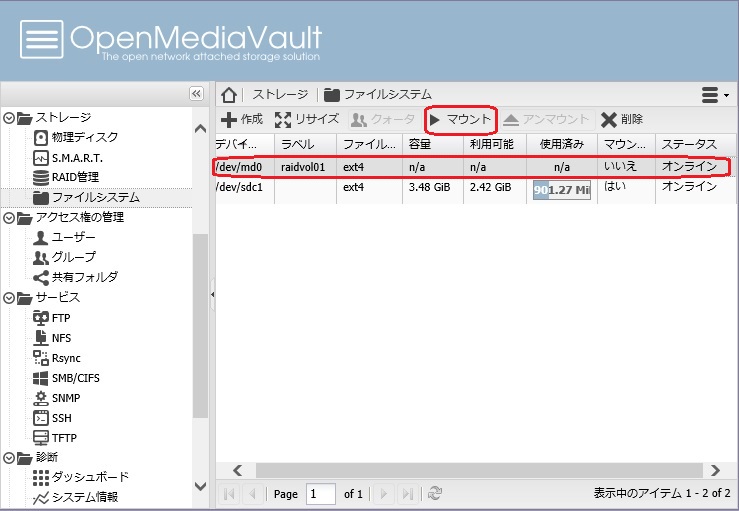Sort by デバイス column header
This screenshot has height=511, width=739.
tap(245, 144)
